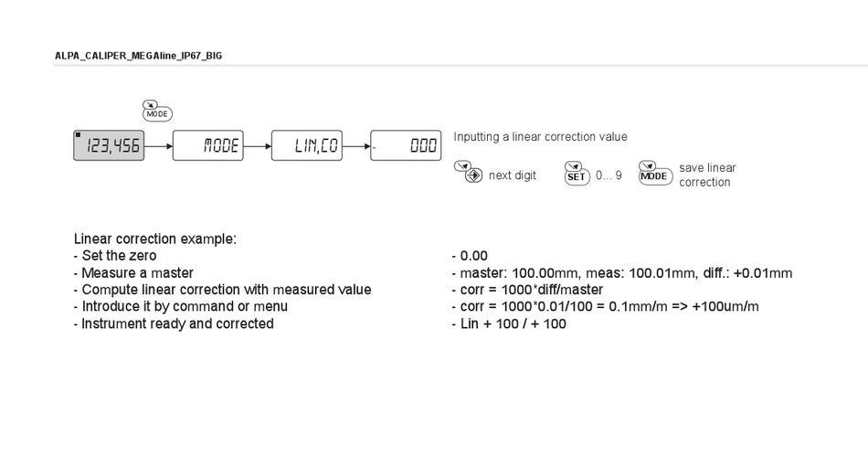
Task: Click the MODE icon beside save linear correction
Action: point(655,174)
